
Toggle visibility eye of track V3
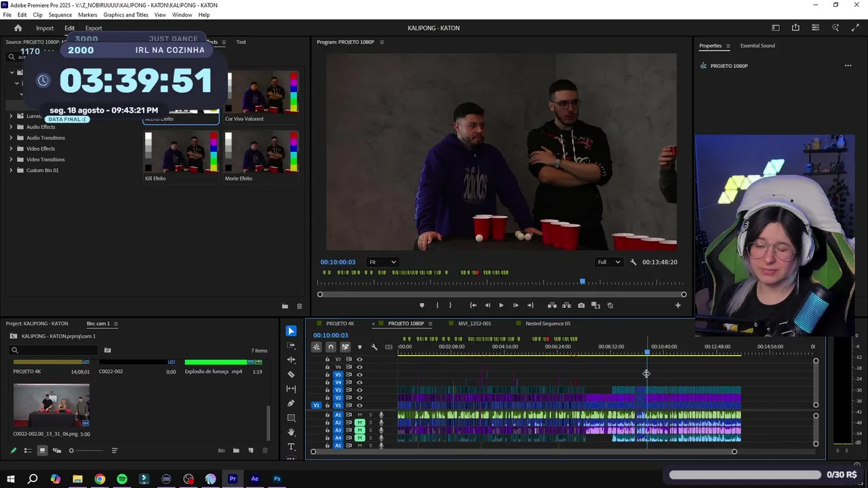click(359, 390)
